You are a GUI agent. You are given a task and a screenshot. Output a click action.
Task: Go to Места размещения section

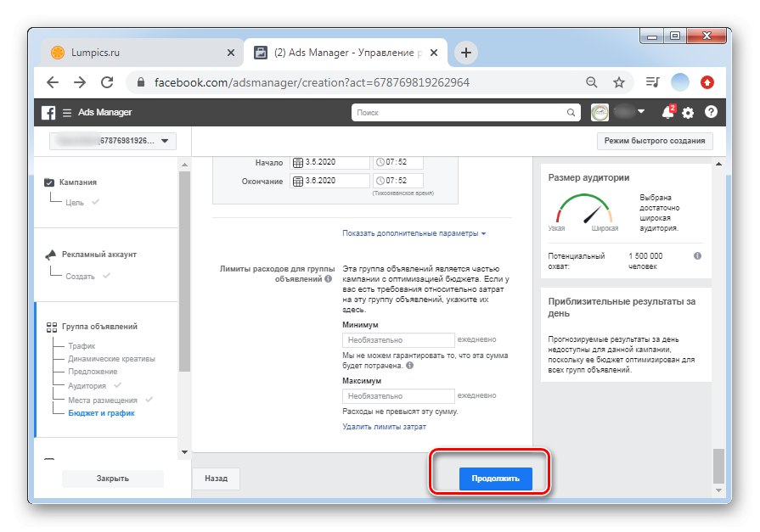(x=102, y=400)
